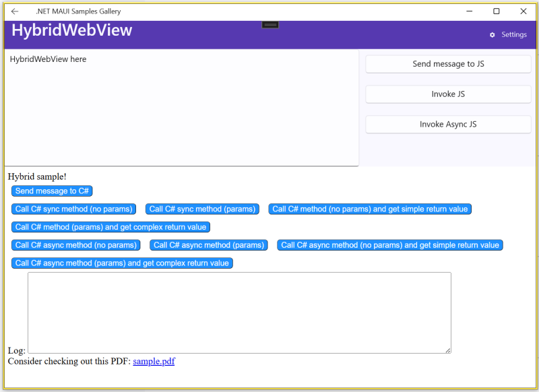
Task: Click Call C# sync method (no params)
Action: point(73,209)
